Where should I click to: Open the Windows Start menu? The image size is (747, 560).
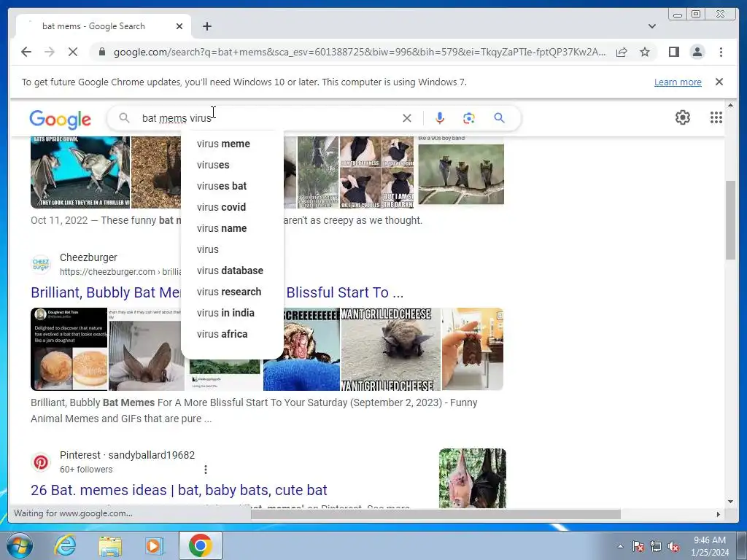19,545
